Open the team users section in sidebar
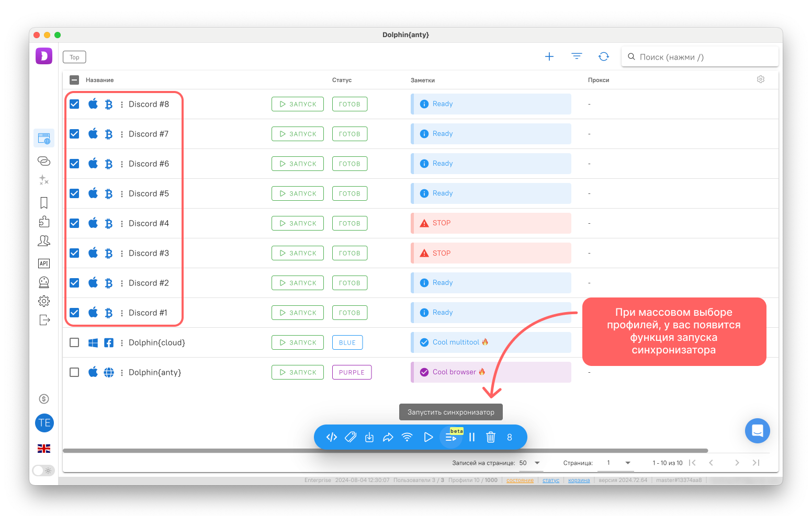812x516 pixels. tap(44, 240)
